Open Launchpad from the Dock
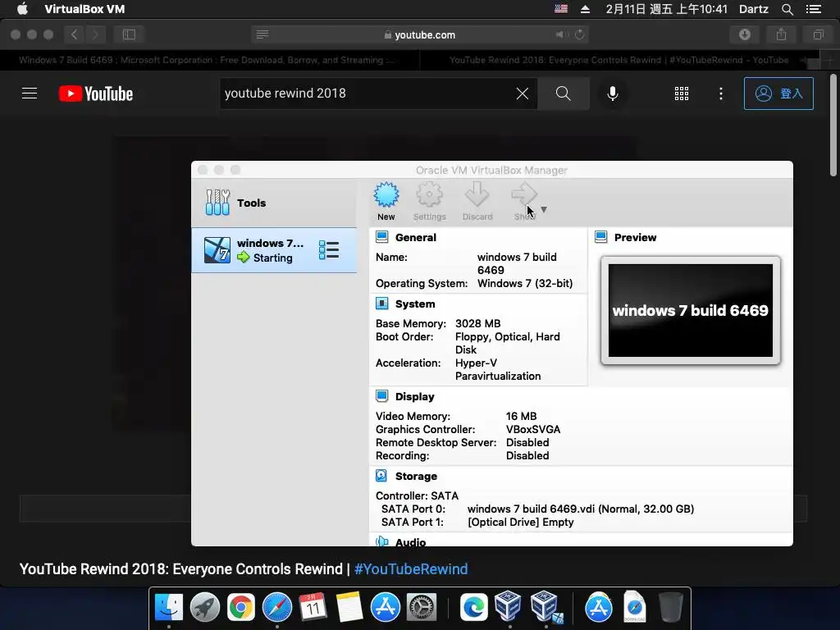 (x=204, y=608)
